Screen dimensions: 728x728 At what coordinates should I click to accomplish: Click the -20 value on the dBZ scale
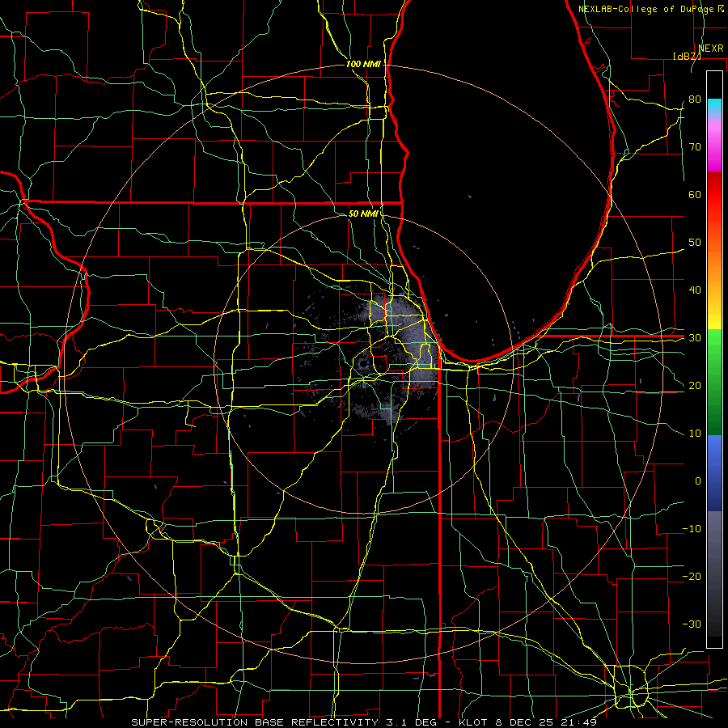pos(692,577)
